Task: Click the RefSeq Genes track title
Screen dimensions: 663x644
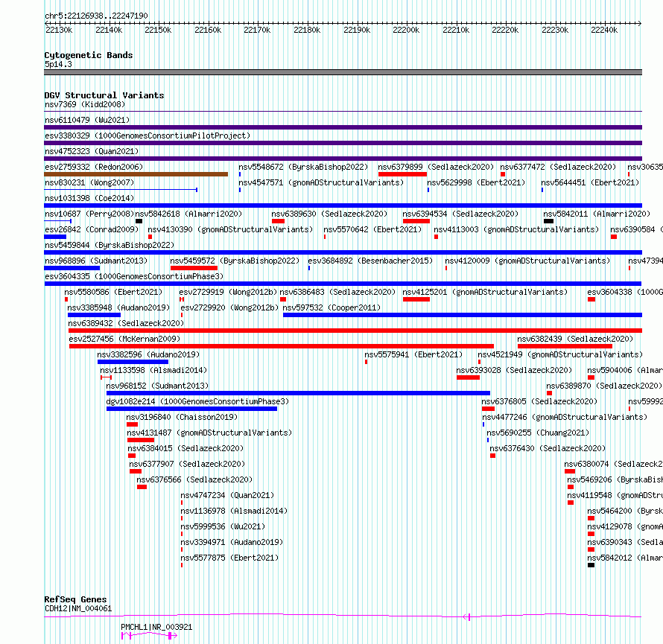Action: coord(75,599)
